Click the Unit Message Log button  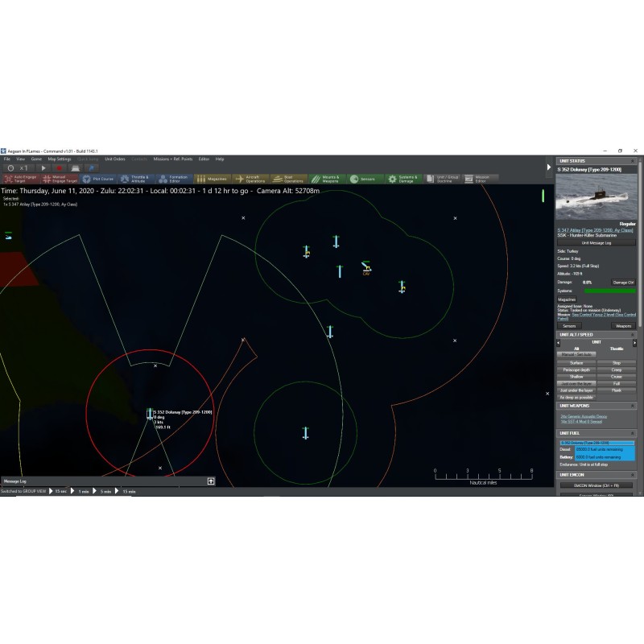click(597, 242)
